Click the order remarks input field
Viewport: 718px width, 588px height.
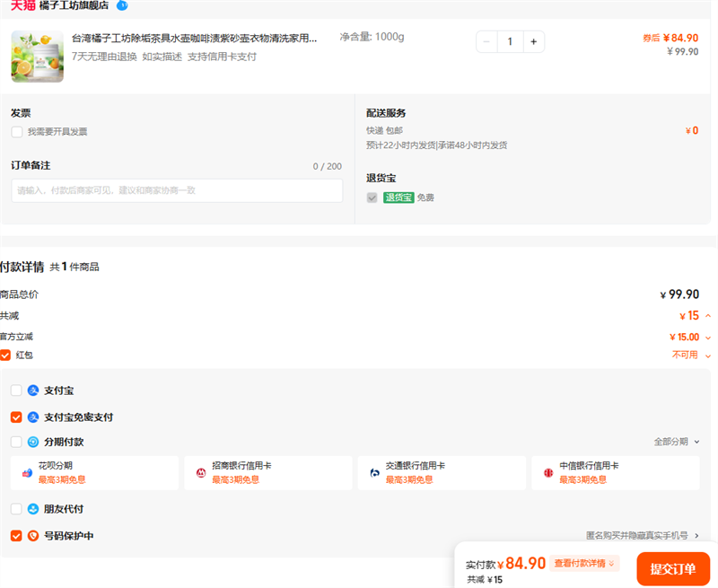177,190
